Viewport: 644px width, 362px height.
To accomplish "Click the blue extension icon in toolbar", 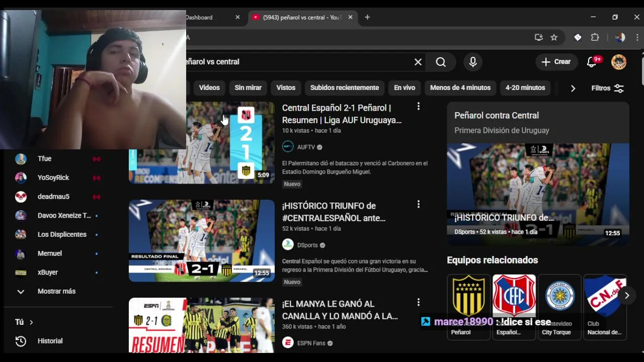I will [x=578, y=37].
